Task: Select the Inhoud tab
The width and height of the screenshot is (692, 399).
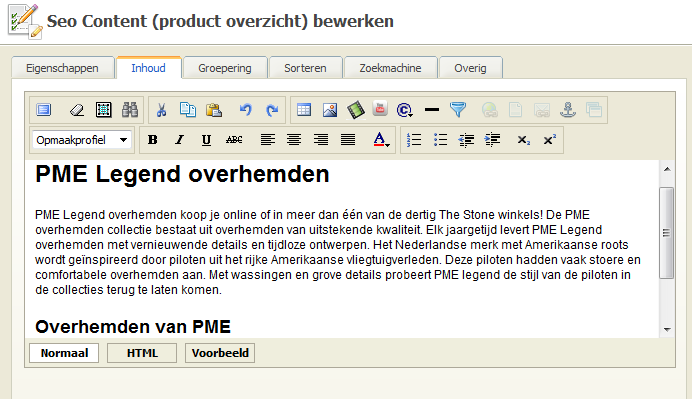Action: point(148,68)
